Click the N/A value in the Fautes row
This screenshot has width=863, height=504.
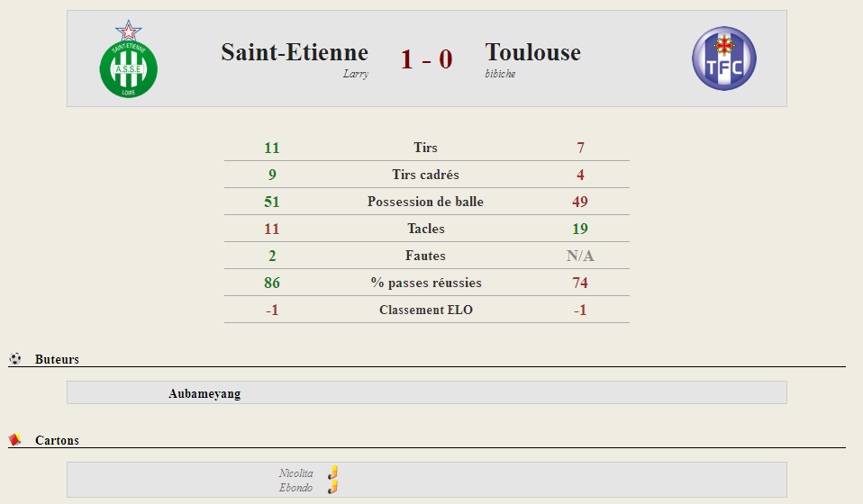(580, 256)
